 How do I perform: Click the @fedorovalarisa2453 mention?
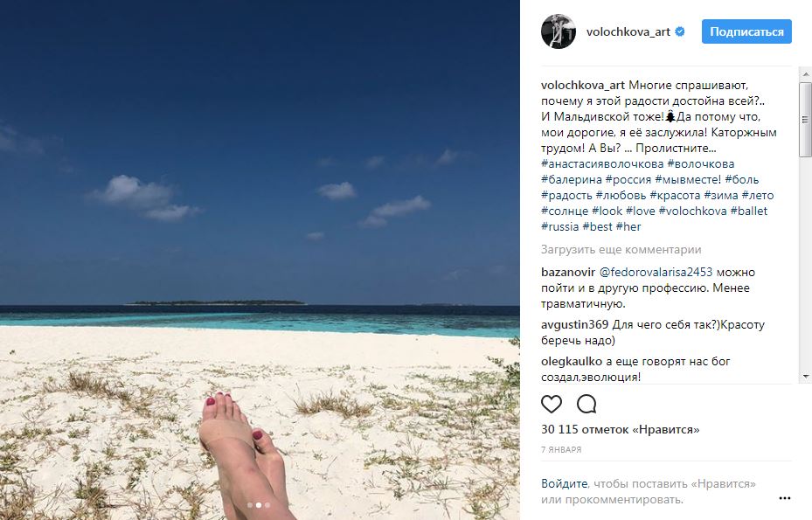[x=656, y=272]
